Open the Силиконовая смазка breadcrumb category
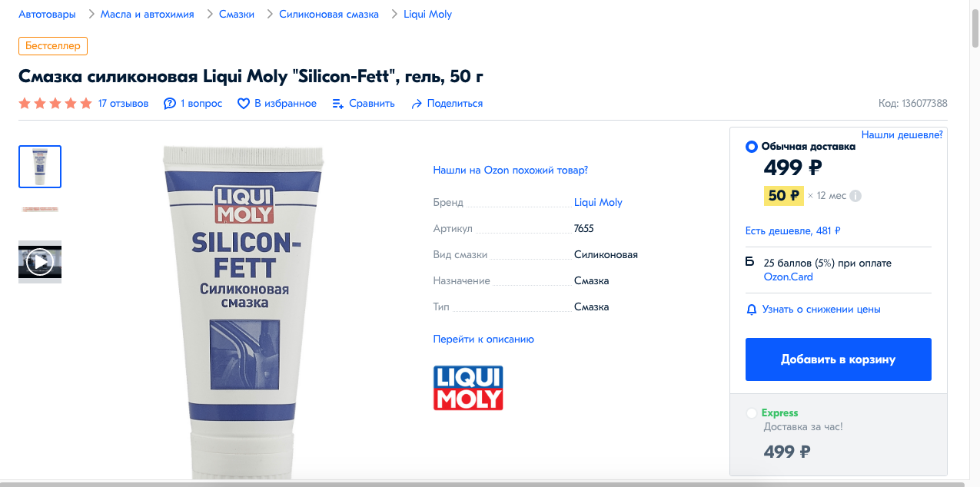This screenshot has width=980, height=487. 329,14
